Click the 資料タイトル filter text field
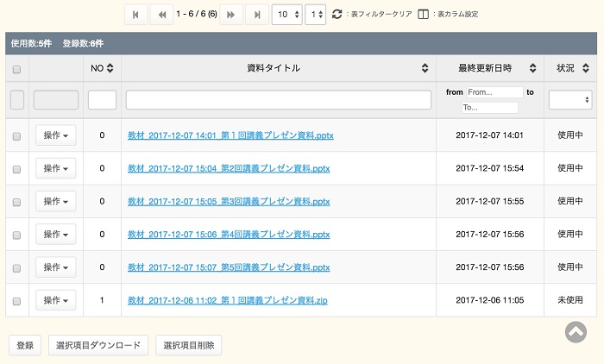This screenshot has width=604, height=364. 278,100
